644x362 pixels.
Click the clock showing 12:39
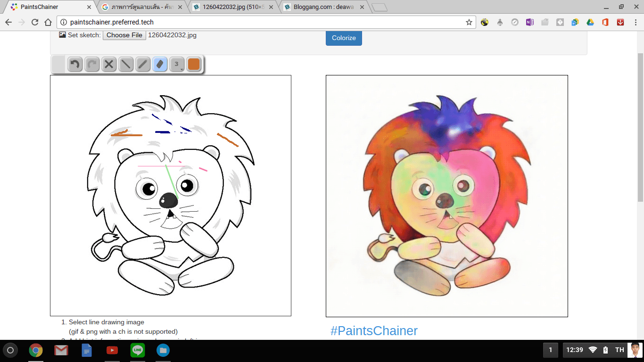pos(575,350)
